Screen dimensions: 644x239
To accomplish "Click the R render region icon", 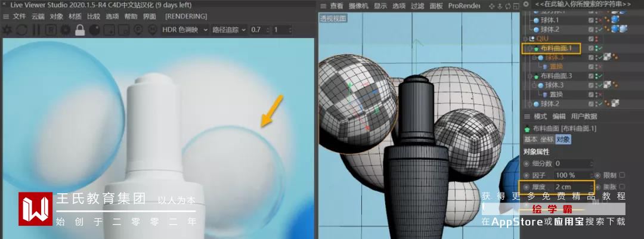I will tap(51, 30).
